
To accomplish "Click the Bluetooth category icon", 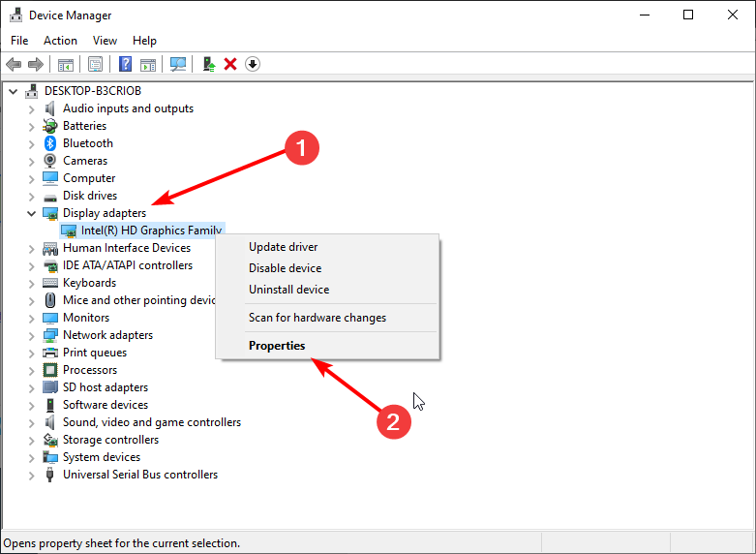I will coord(50,143).
